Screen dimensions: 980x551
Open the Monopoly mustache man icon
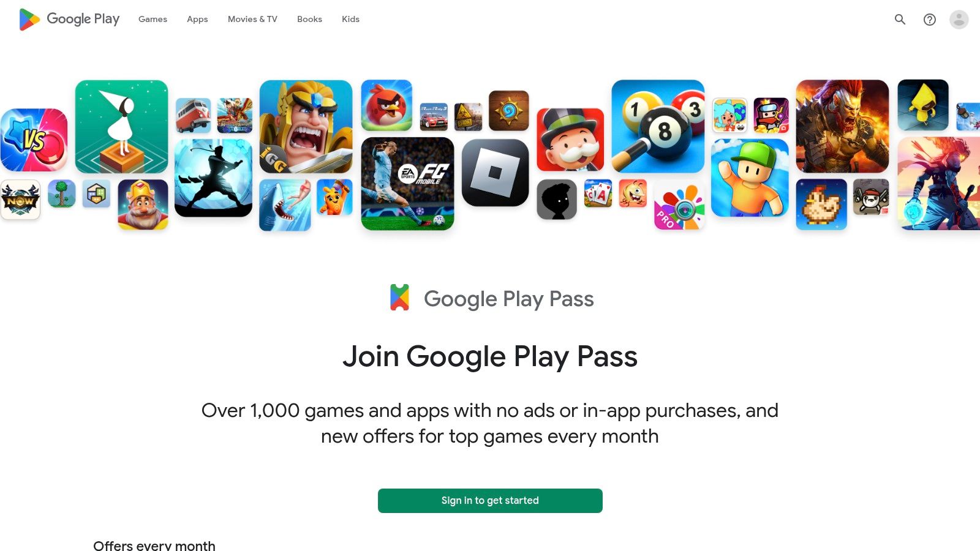coord(570,140)
